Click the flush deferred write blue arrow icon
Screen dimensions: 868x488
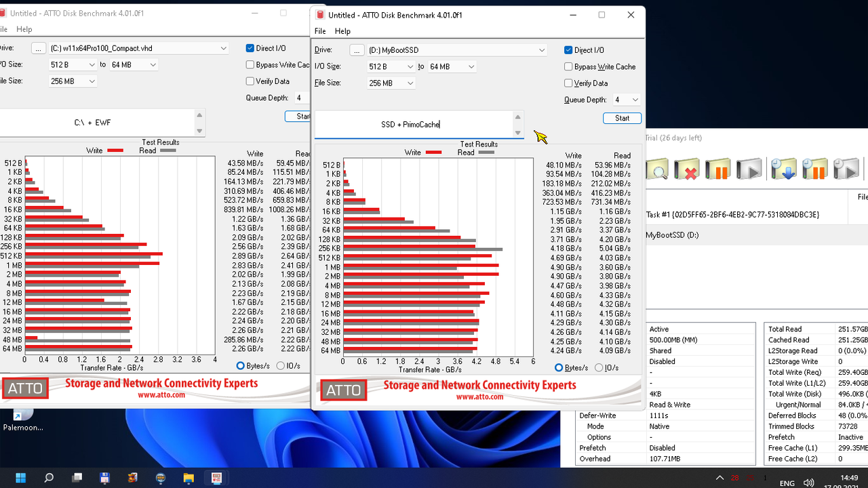[783, 168]
